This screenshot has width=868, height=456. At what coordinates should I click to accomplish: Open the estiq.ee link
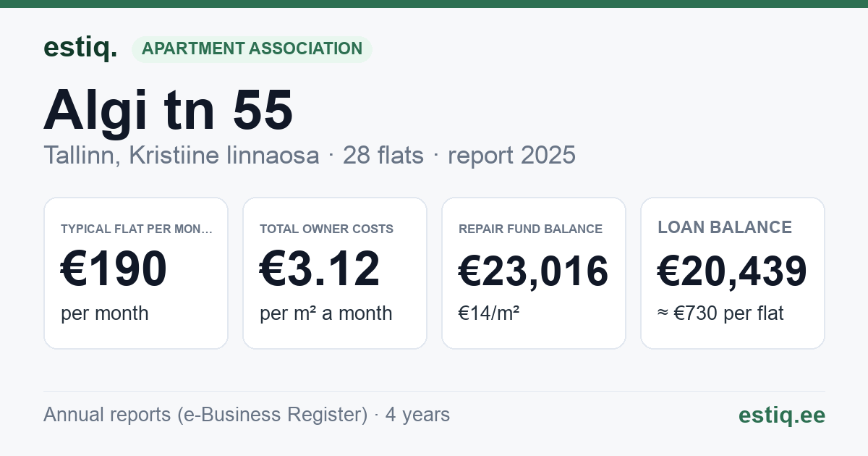[x=782, y=415]
